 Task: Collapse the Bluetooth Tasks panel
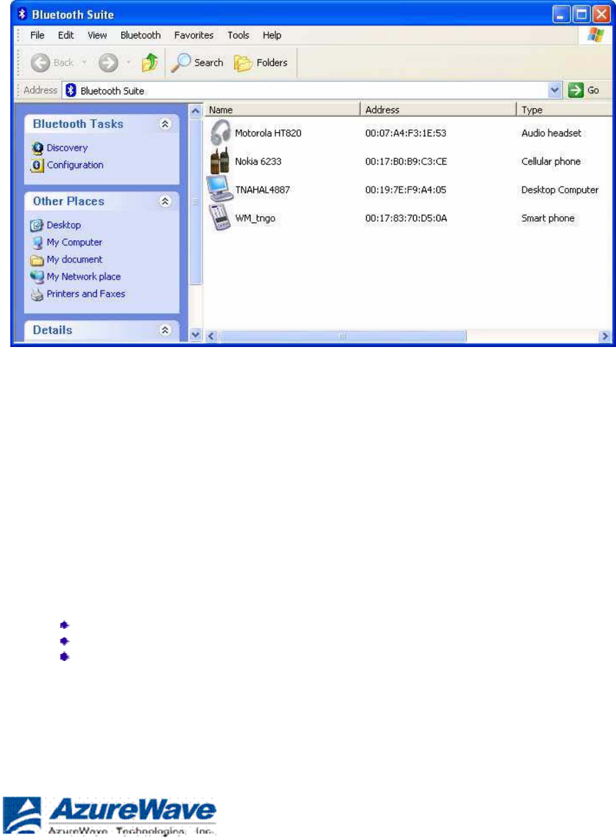(x=165, y=124)
